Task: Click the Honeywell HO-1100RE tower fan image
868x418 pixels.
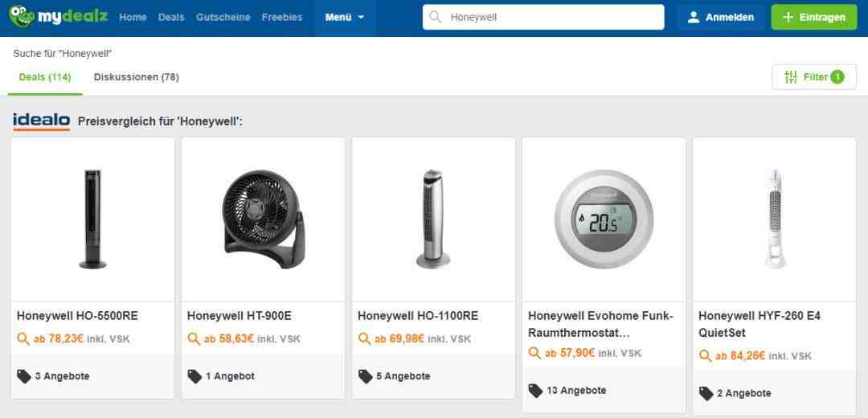Action: (433, 219)
